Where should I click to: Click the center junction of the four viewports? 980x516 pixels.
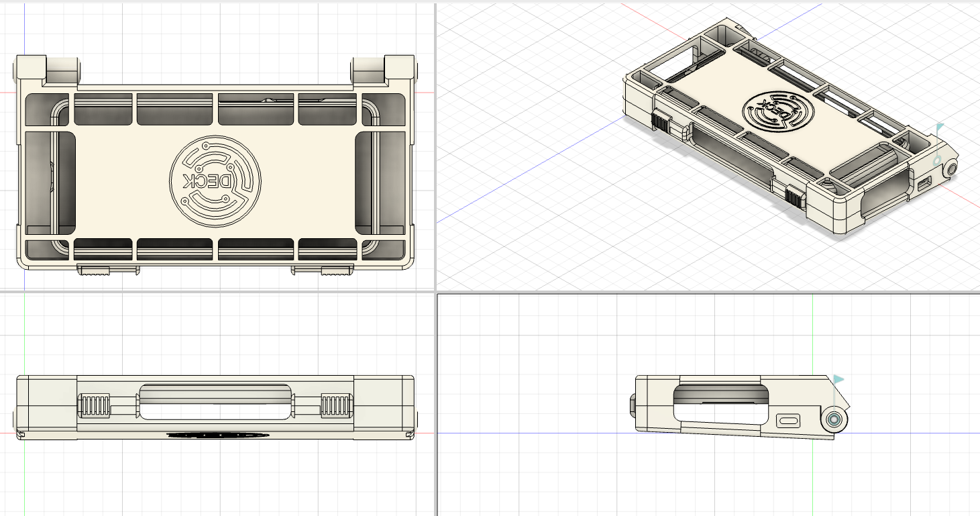click(435, 292)
